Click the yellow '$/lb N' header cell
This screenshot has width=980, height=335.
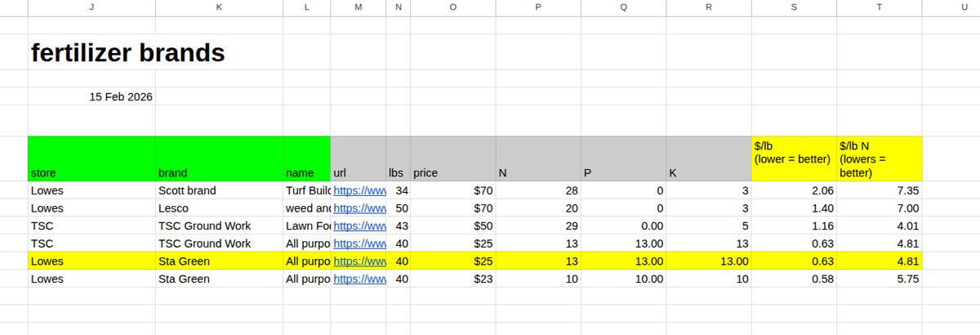tap(880, 159)
